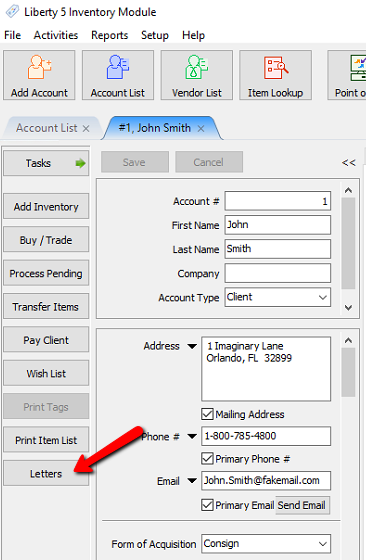This screenshot has height=560, width=366.
Task: Click the First Name field
Action: [277, 225]
